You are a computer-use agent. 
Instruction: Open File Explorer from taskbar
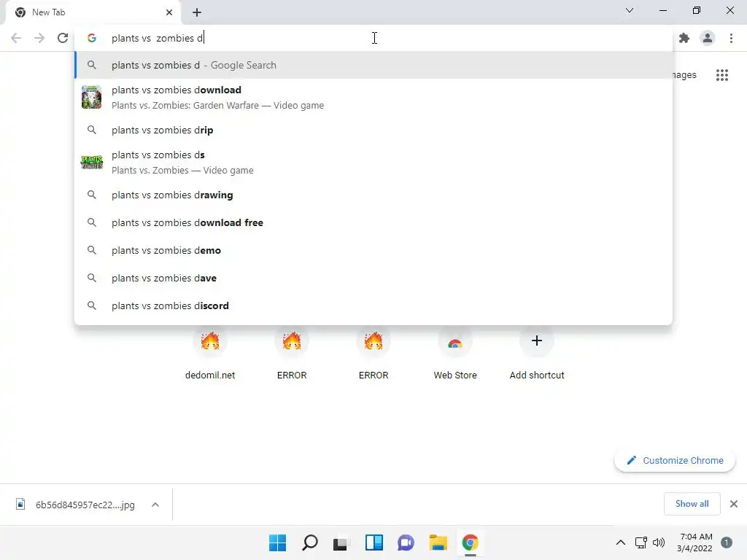[438, 542]
